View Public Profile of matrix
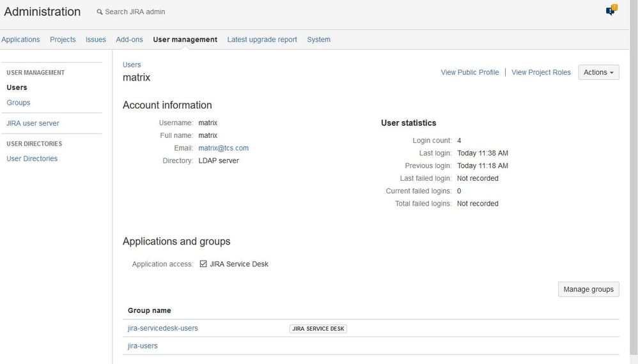638x364 pixels. (x=469, y=72)
